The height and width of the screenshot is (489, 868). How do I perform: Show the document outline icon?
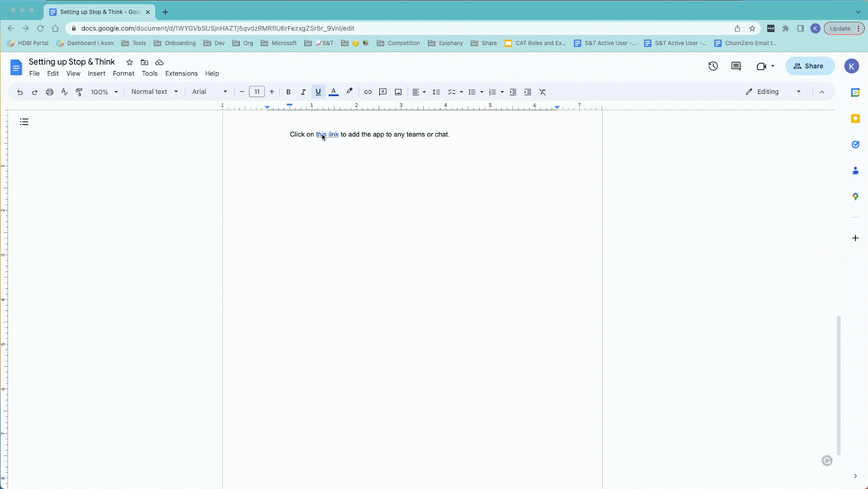(x=24, y=122)
